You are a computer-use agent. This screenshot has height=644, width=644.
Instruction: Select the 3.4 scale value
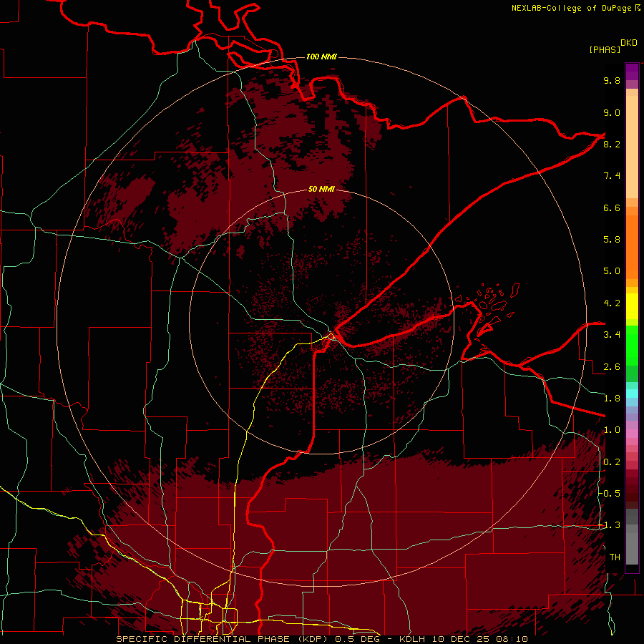coord(612,334)
